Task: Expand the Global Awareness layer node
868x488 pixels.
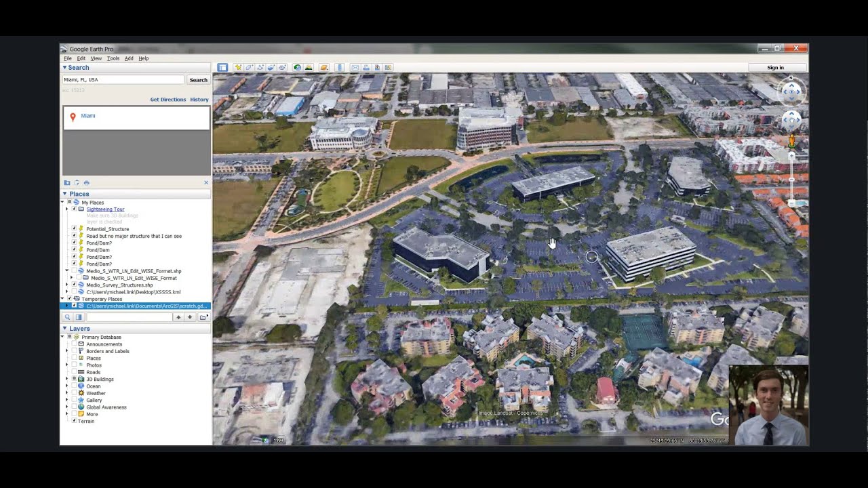Action: coord(66,407)
